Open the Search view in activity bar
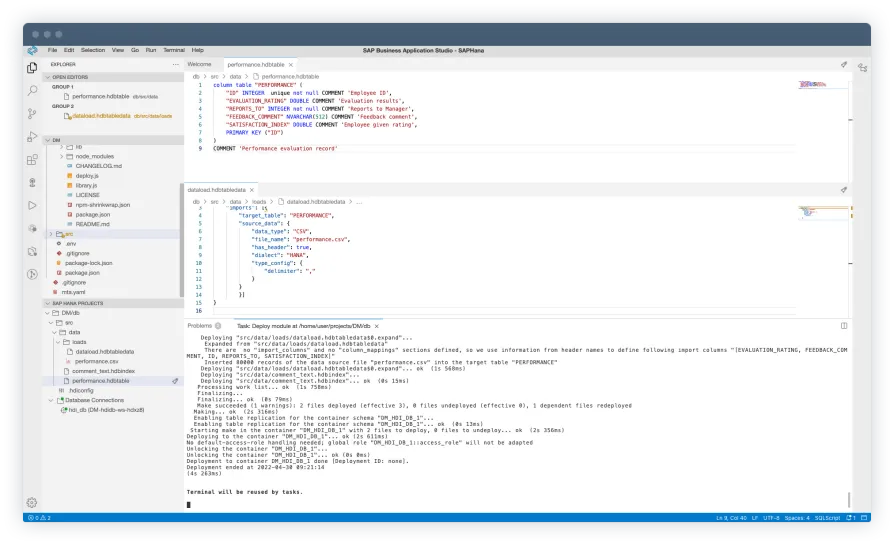Viewport: 894px width, 545px height. (x=32, y=91)
